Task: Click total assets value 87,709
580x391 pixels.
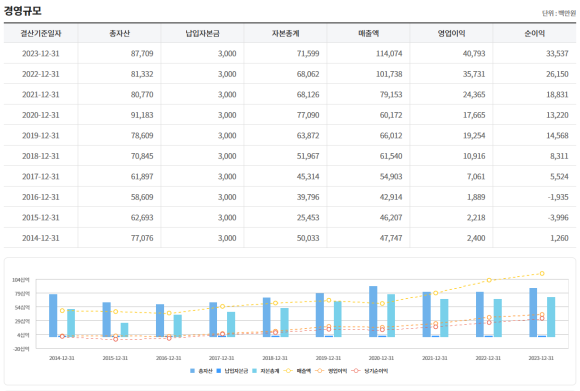Action: click(142, 54)
